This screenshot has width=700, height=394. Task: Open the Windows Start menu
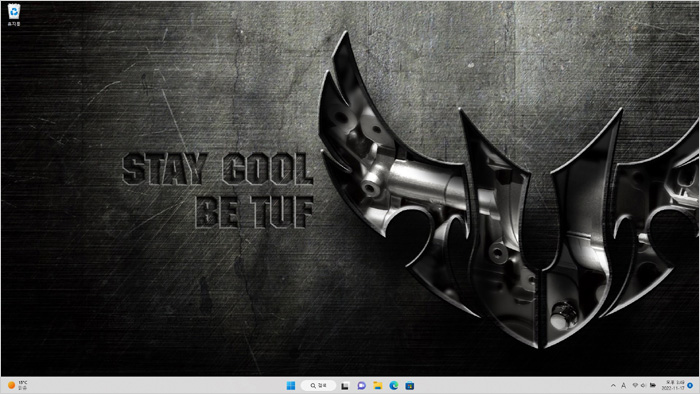click(291, 386)
